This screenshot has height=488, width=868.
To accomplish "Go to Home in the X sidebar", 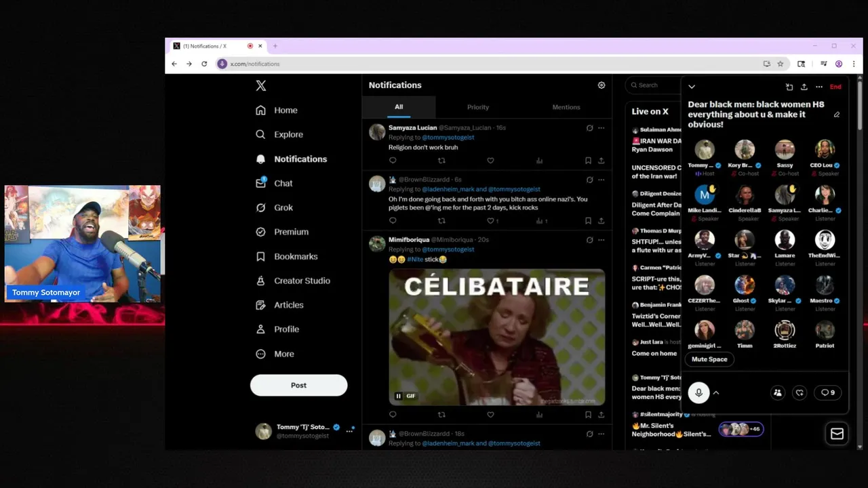I will pyautogui.click(x=277, y=110).
